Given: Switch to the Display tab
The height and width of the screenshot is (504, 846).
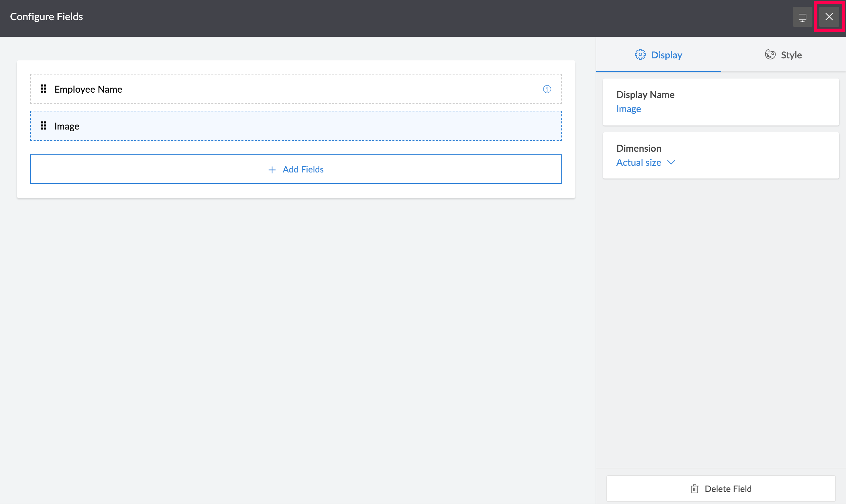Looking at the screenshot, I should pos(658,55).
